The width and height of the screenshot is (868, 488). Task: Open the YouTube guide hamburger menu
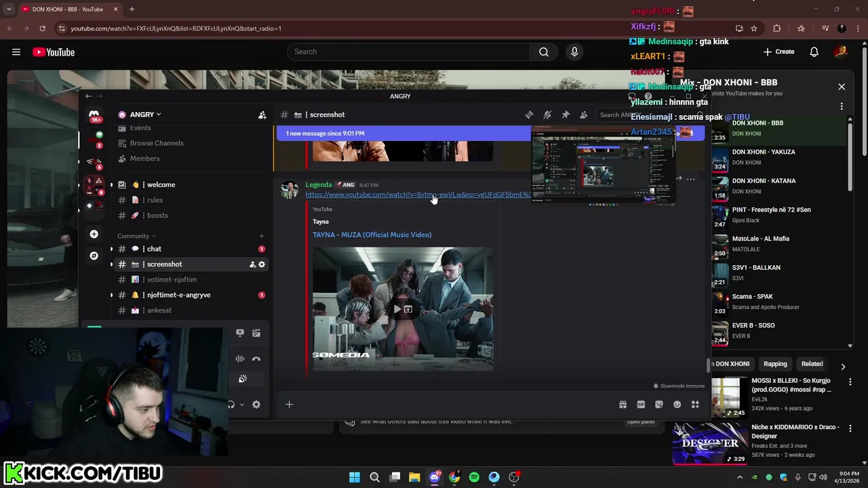pyautogui.click(x=16, y=52)
